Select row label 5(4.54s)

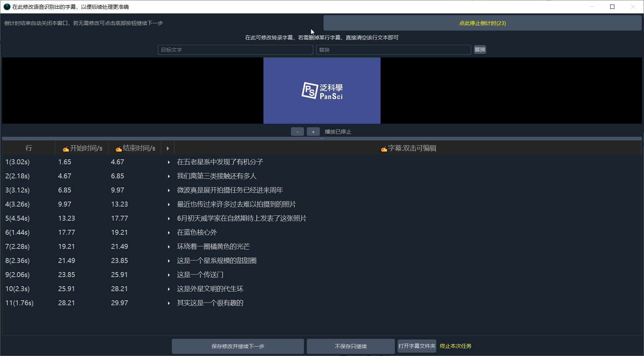point(18,219)
